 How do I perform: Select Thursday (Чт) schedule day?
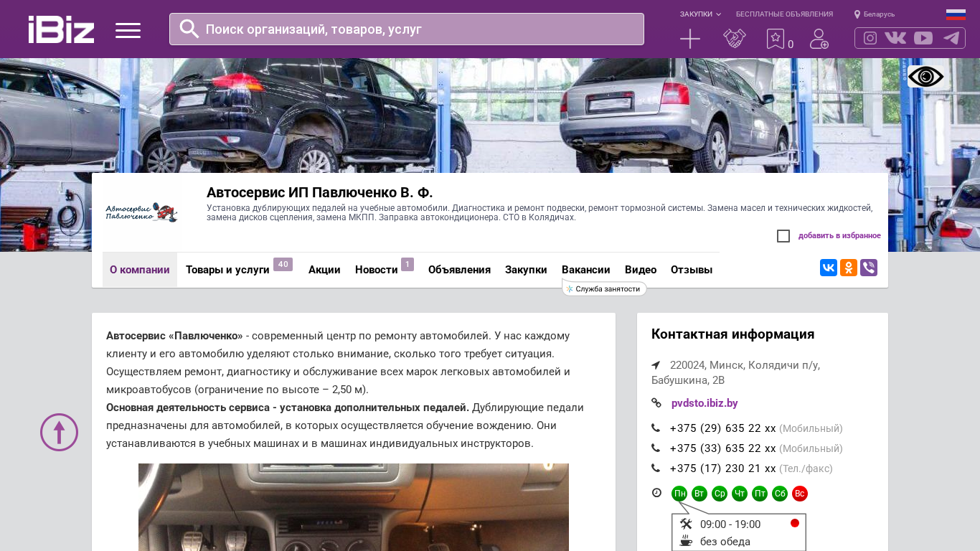click(x=740, y=494)
